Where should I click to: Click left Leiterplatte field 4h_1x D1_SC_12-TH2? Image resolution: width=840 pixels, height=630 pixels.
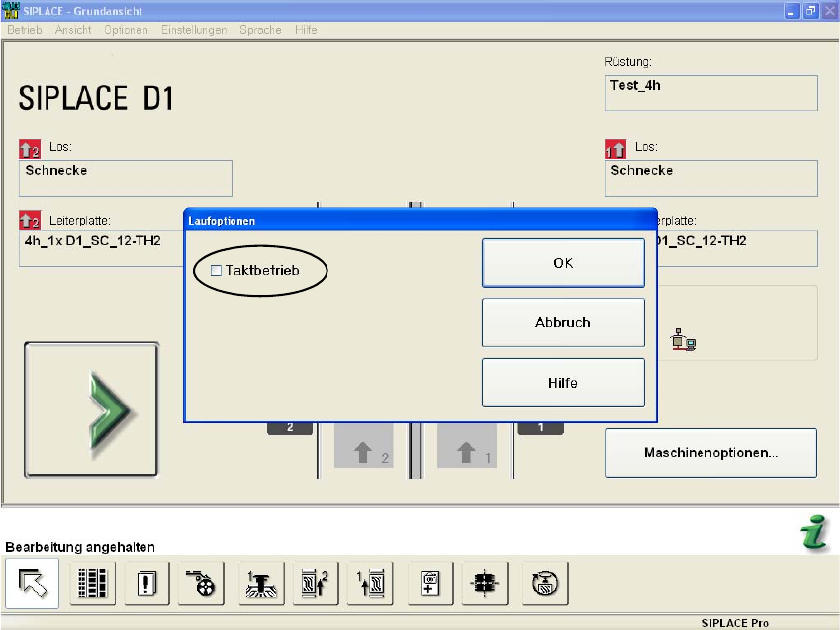[101, 248]
